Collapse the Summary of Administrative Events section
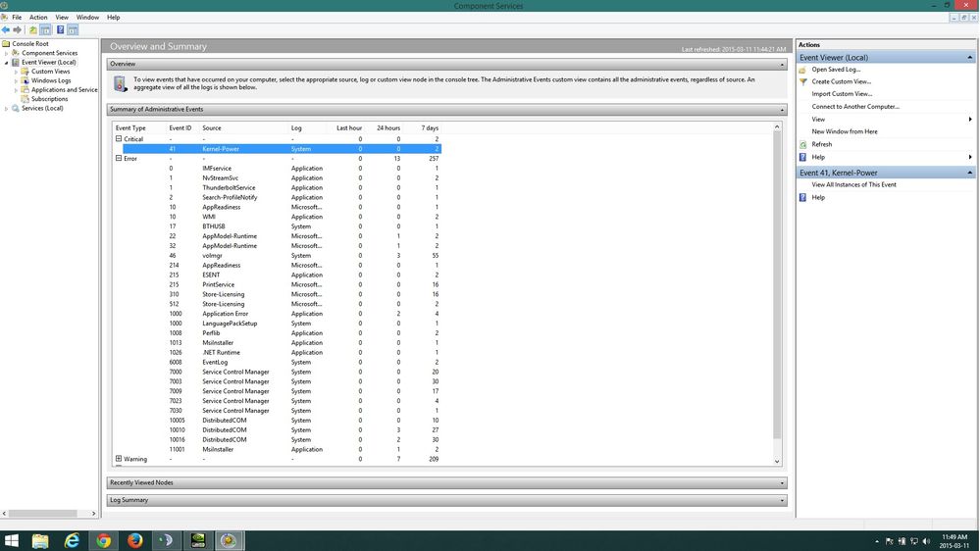Screen dimensions: 980x551 point(782,110)
